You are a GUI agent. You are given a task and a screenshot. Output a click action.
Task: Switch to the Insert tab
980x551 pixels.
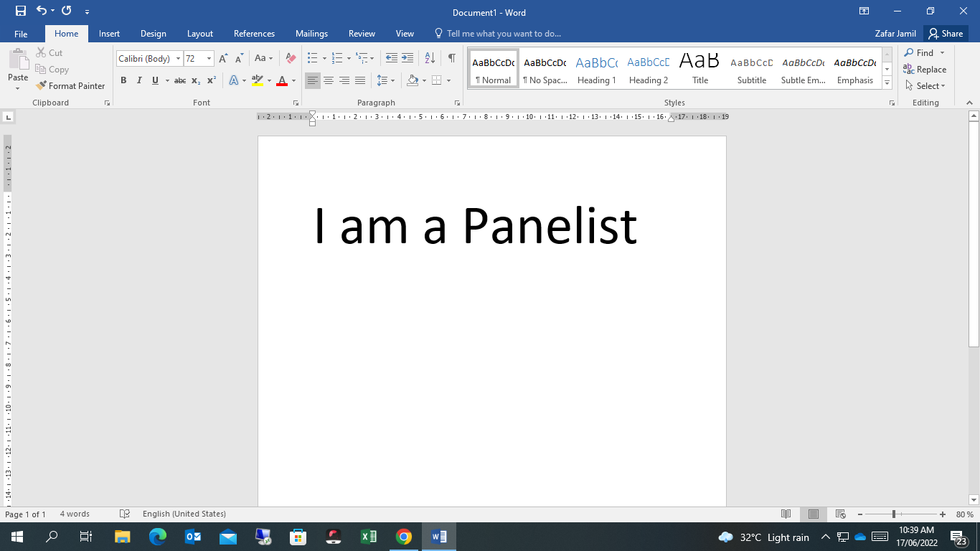click(109, 34)
